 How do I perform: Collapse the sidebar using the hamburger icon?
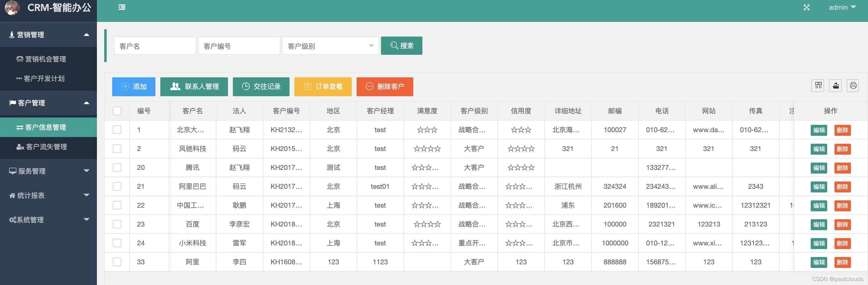pos(121,7)
